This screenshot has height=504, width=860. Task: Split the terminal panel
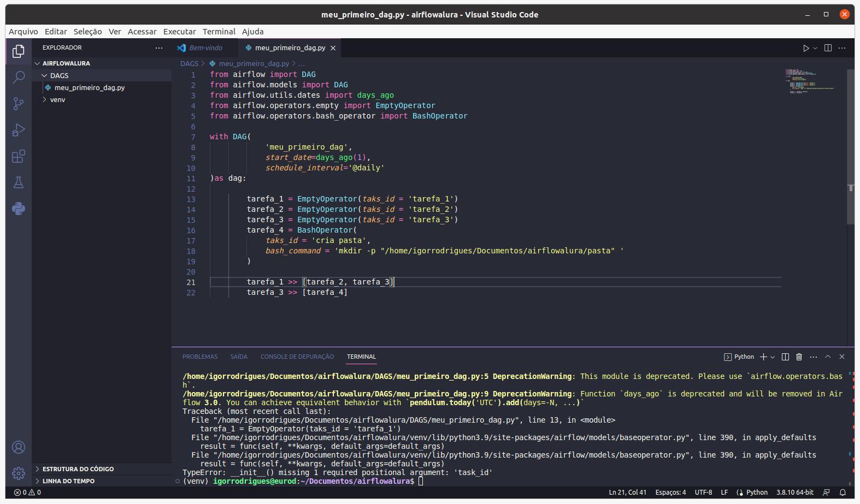coord(785,357)
